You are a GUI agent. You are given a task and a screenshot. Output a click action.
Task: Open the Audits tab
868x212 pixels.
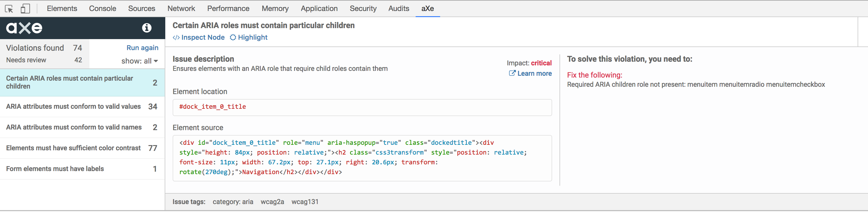pyautogui.click(x=398, y=9)
